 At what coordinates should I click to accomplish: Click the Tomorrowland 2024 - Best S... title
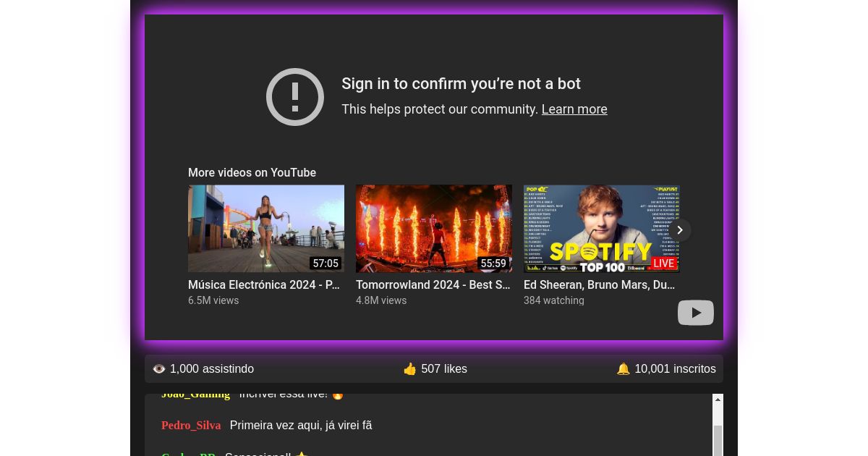(x=433, y=285)
